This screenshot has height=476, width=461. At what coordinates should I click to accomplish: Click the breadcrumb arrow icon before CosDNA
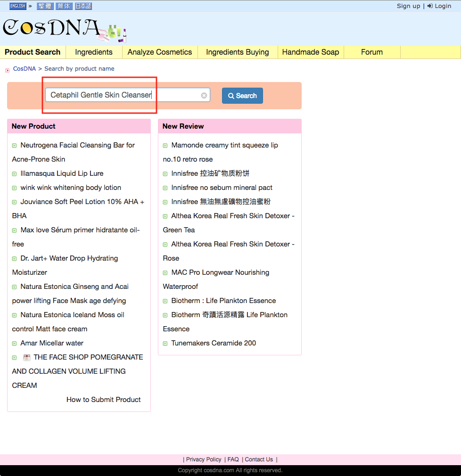pos(7,70)
